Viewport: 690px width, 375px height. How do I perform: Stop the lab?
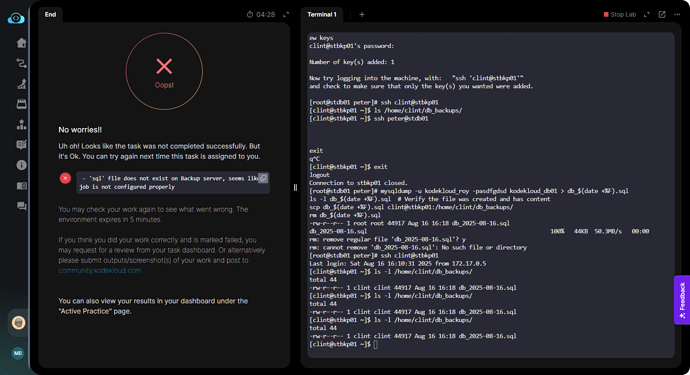click(620, 15)
